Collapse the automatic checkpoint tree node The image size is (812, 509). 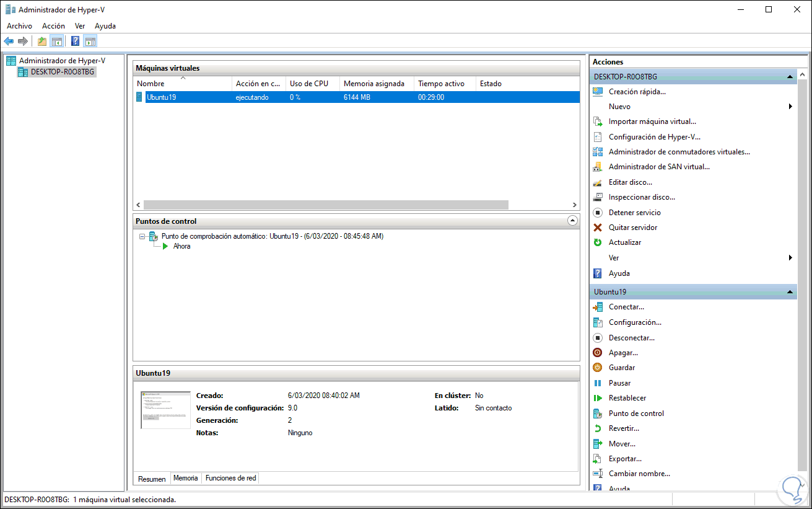point(142,236)
